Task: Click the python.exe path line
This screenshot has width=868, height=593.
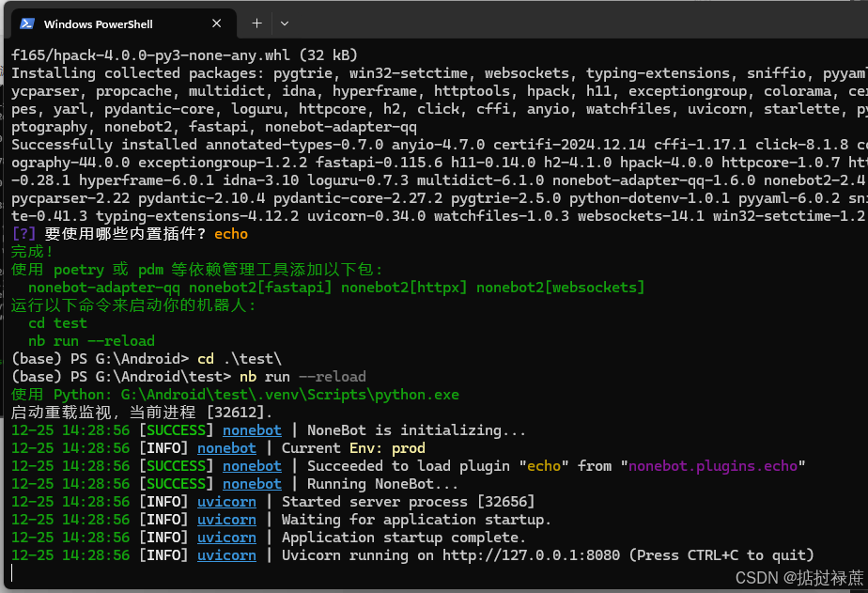Action: [235, 394]
